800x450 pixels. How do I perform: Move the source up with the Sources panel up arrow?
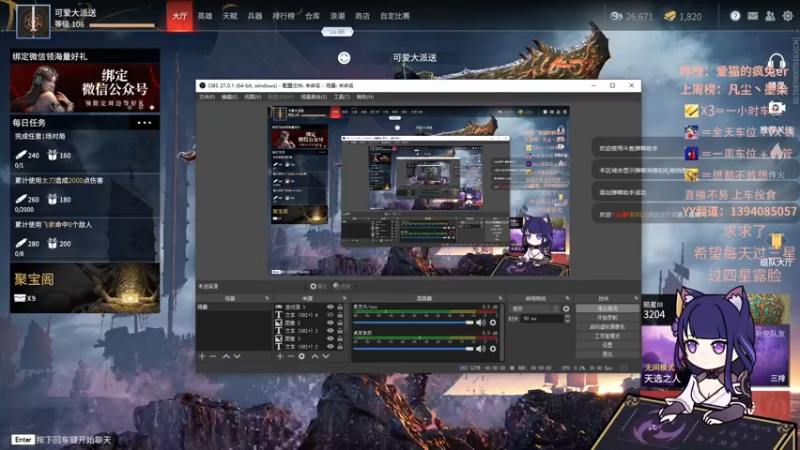pos(315,356)
